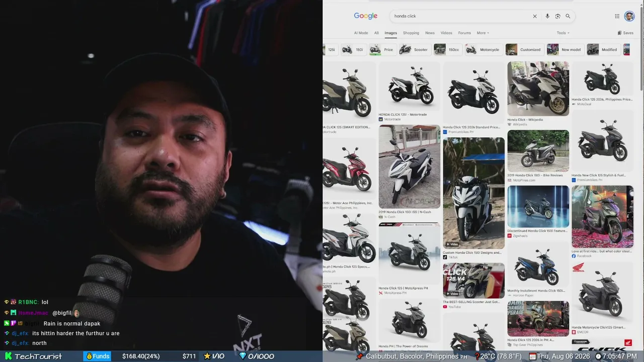The image size is (644, 362).
Task: Click the 'Honda Click 125 | MotoXpress PH' caption
Action: pyautogui.click(x=404, y=288)
